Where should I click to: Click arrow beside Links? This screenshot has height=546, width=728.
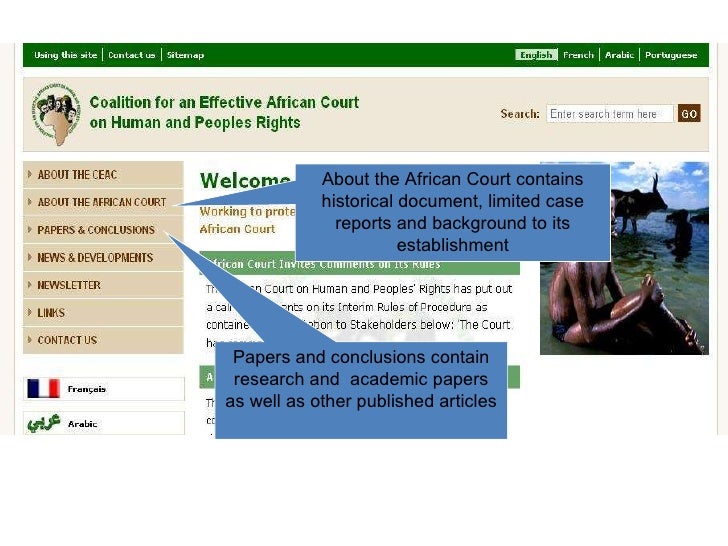tap(30, 312)
